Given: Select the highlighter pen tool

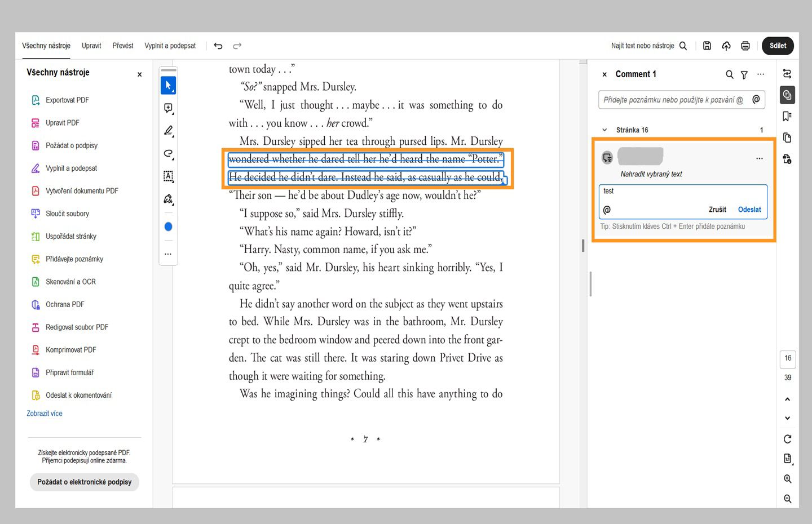Looking at the screenshot, I should tap(168, 131).
